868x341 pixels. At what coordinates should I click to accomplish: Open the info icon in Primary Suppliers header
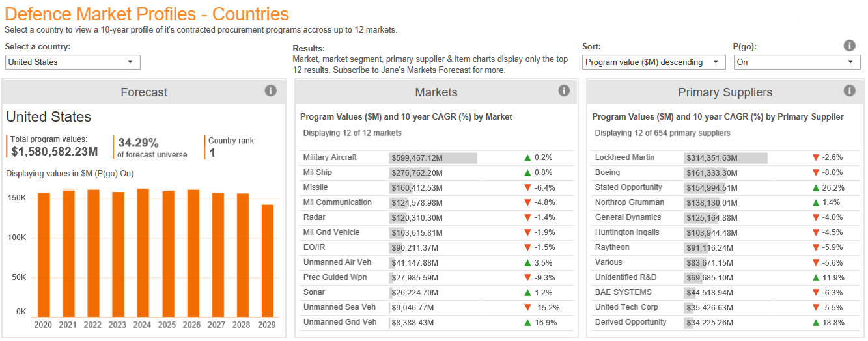[x=849, y=90]
